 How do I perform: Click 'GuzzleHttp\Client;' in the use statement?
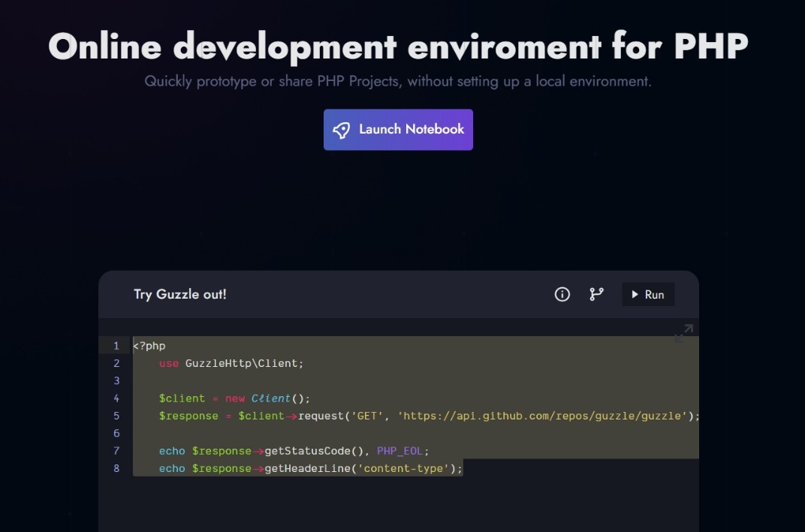point(244,363)
